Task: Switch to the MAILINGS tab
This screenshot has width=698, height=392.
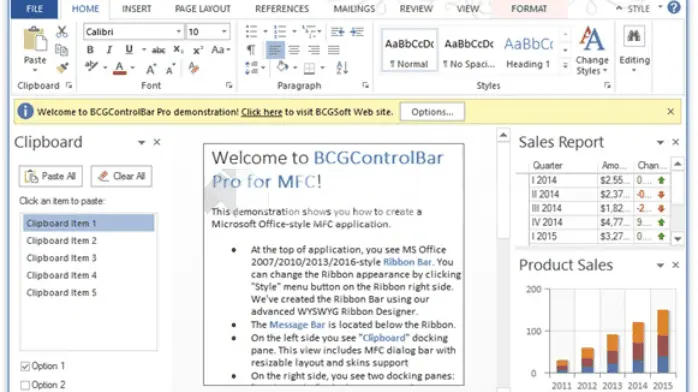Action: click(x=354, y=8)
